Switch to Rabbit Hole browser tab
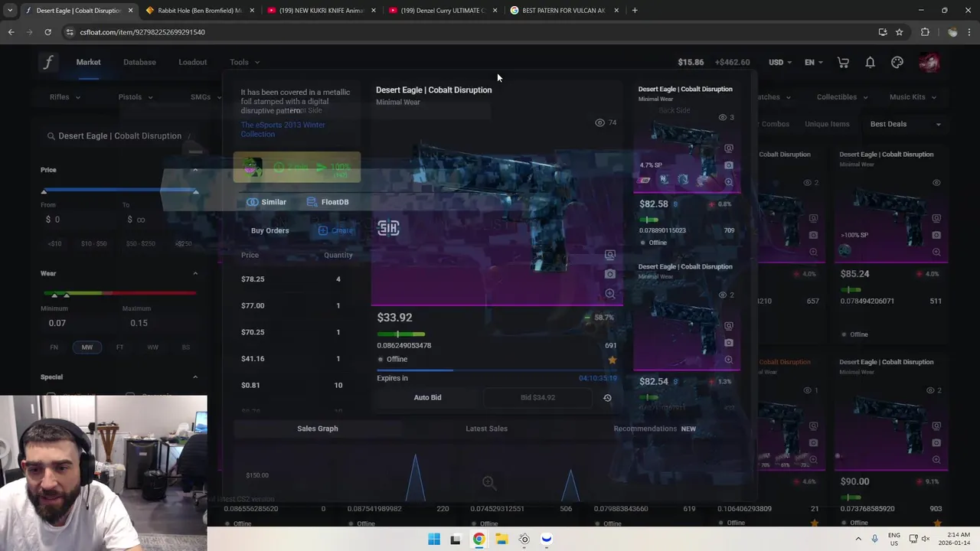 pos(199,11)
